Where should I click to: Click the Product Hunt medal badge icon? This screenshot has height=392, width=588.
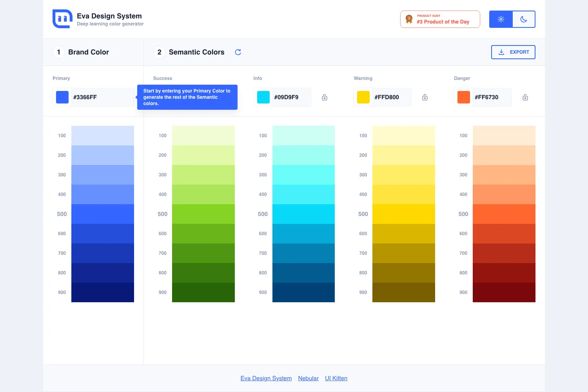click(x=409, y=19)
